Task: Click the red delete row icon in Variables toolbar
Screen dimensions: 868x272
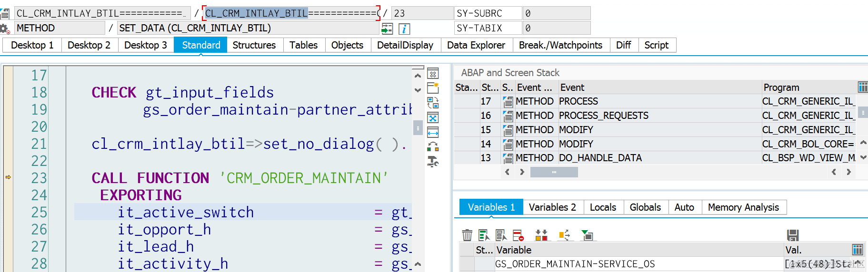Action: [x=518, y=235]
